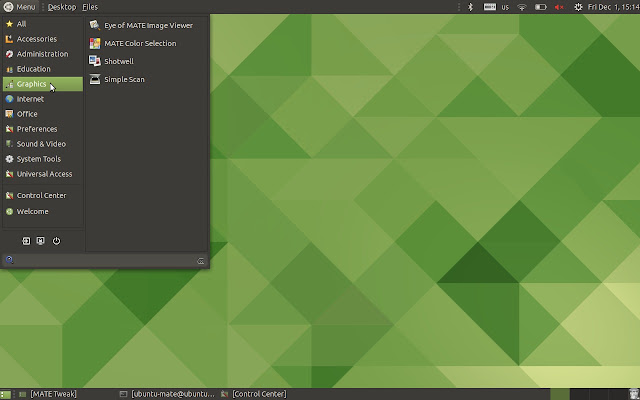Screen dimensions: 640x400
Task: Click the date and time clock
Action: tap(613, 7)
